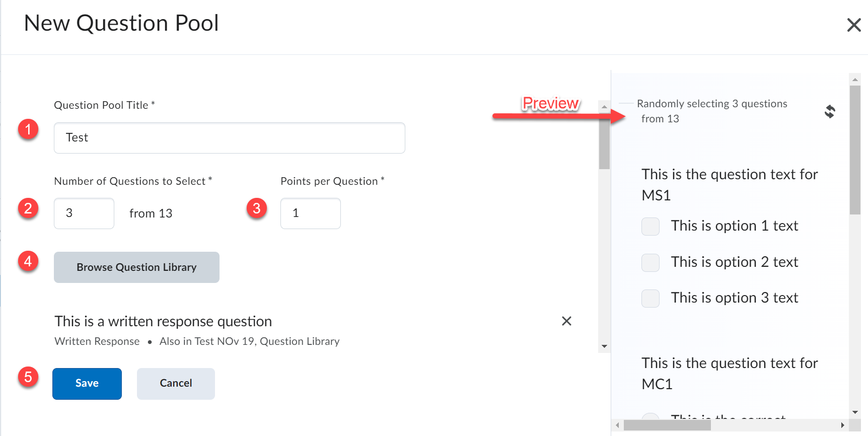This screenshot has width=868, height=436.
Task: Click preview horizontal scroll right arrow
Action: (x=842, y=425)
